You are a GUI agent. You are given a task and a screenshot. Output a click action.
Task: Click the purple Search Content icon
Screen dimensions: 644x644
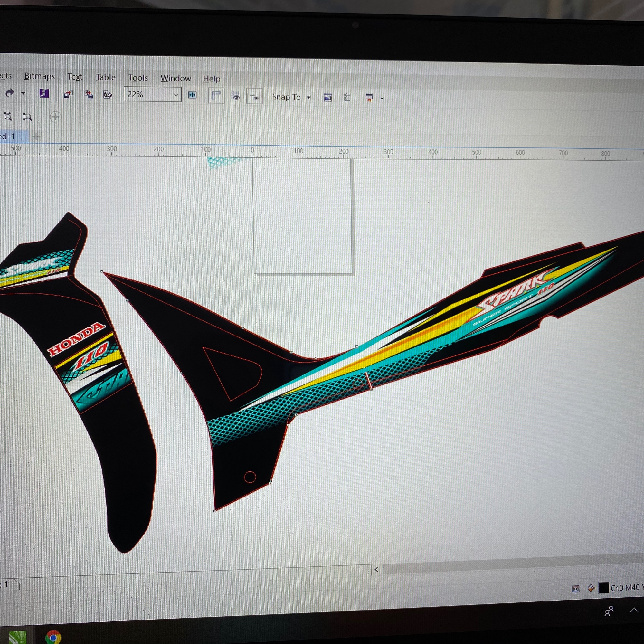click(44, 93)
